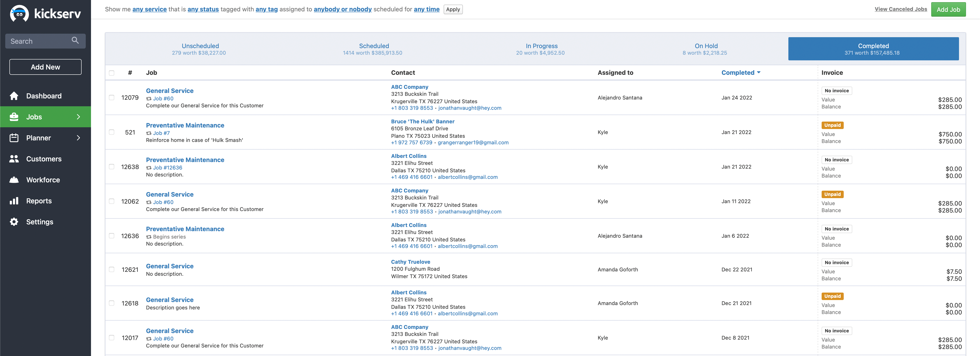Check the box for job 12079
Viewport: 980px width, 356px height.
112,98
